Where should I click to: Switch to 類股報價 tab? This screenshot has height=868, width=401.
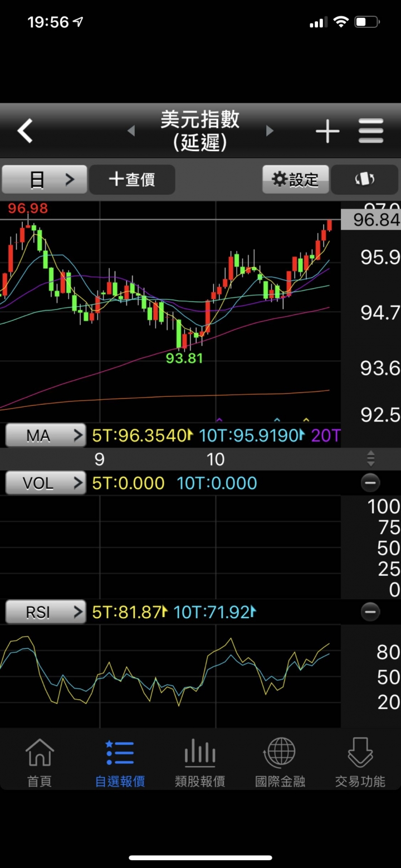click(200, 762)
